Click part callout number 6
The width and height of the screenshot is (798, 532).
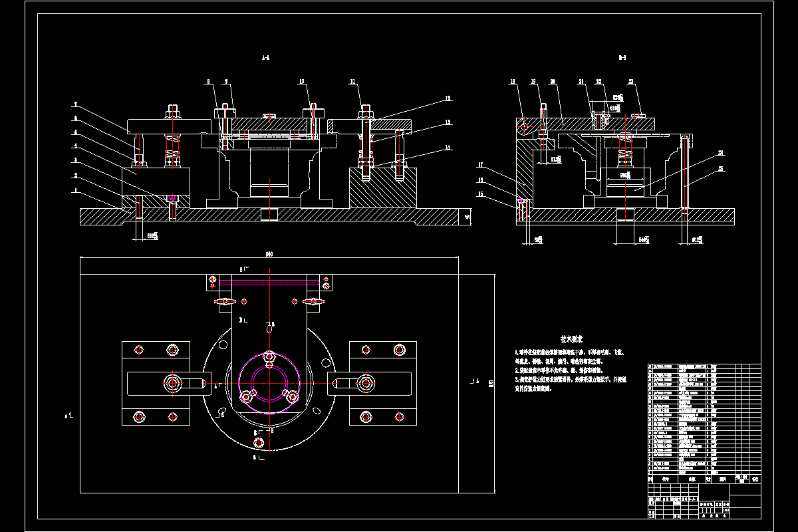coord(76,118)
